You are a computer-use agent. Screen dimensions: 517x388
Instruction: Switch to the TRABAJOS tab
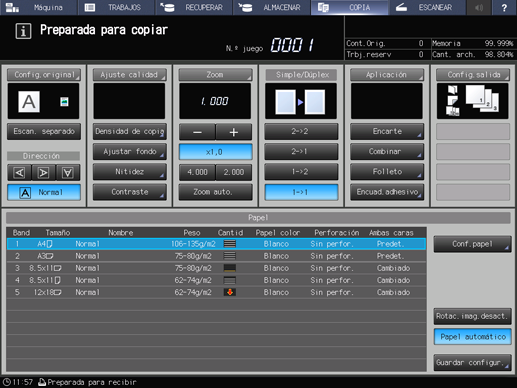(x=116, y=7)
